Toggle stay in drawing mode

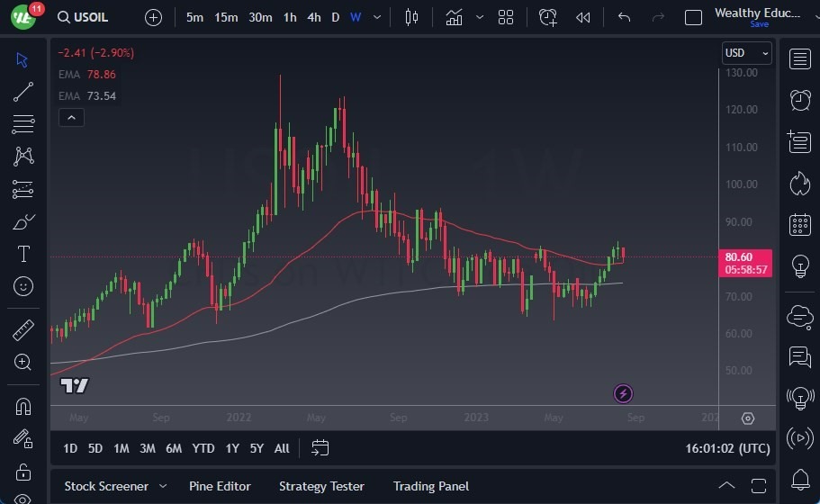(23, 438)
